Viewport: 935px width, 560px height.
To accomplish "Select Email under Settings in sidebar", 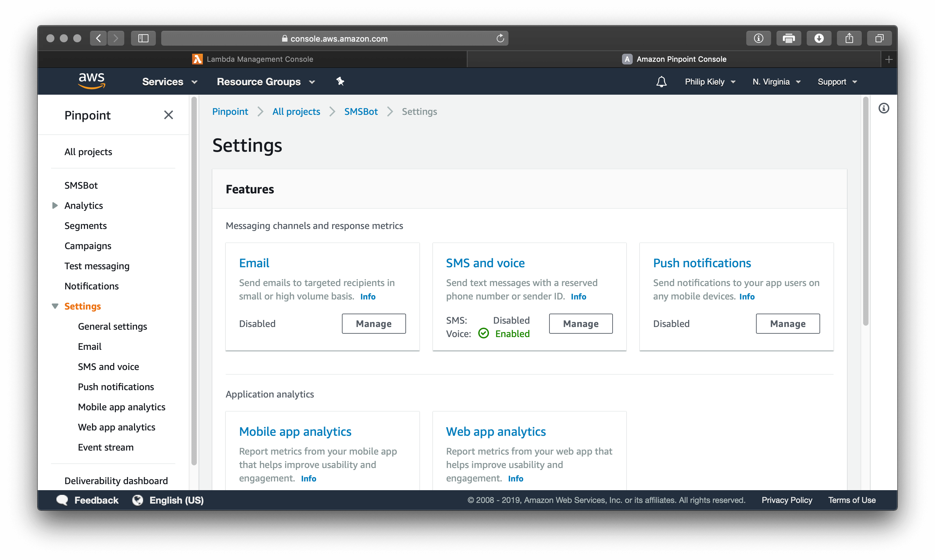I will click(x=89, y=346).
